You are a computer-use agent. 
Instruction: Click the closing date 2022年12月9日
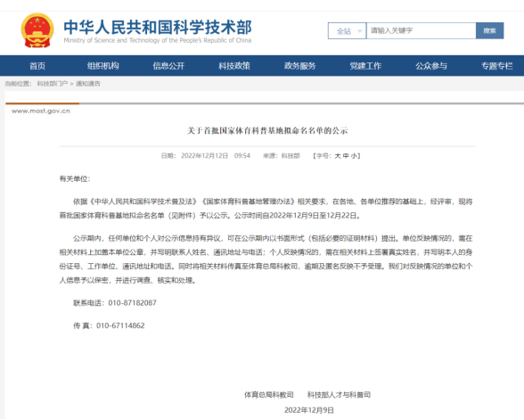coord(309,410)
